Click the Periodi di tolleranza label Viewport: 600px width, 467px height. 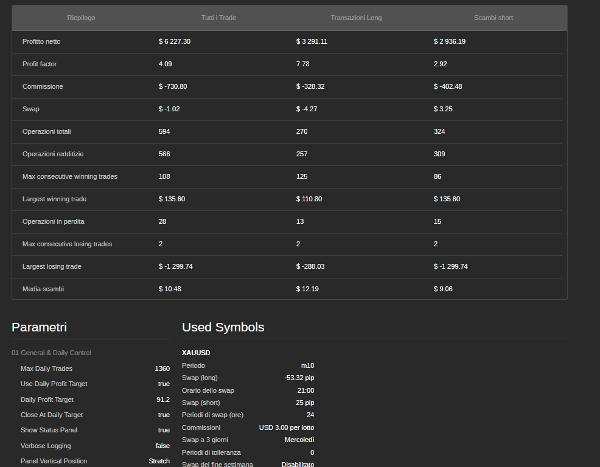point(211,453)
